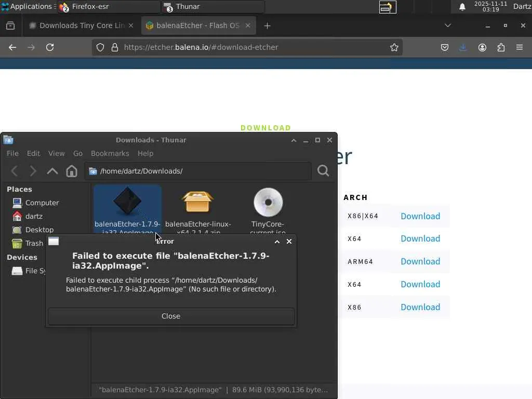Select dartz home folder in sidebar
The height and width of the screenshot is (399, 532).
[27, 217]
